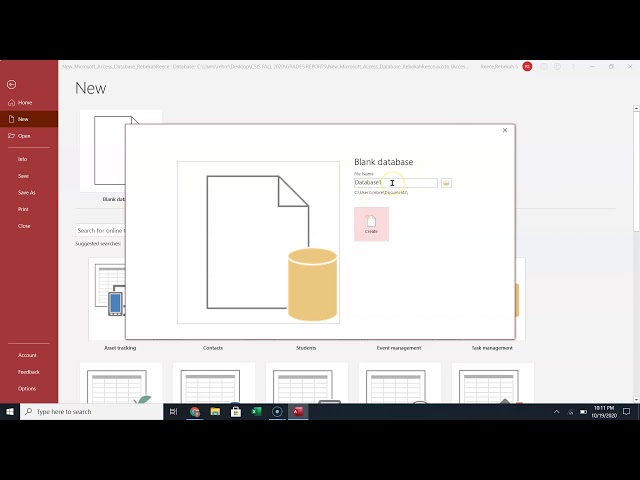Close the Blank database dialog
The image size is (640, 480).
[x=505, y=130]
